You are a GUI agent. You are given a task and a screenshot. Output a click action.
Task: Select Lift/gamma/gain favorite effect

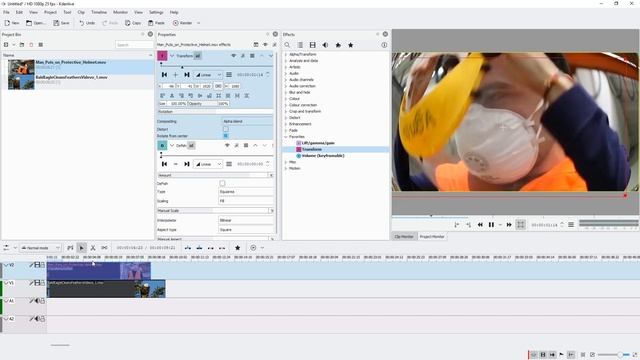point(318,143)
